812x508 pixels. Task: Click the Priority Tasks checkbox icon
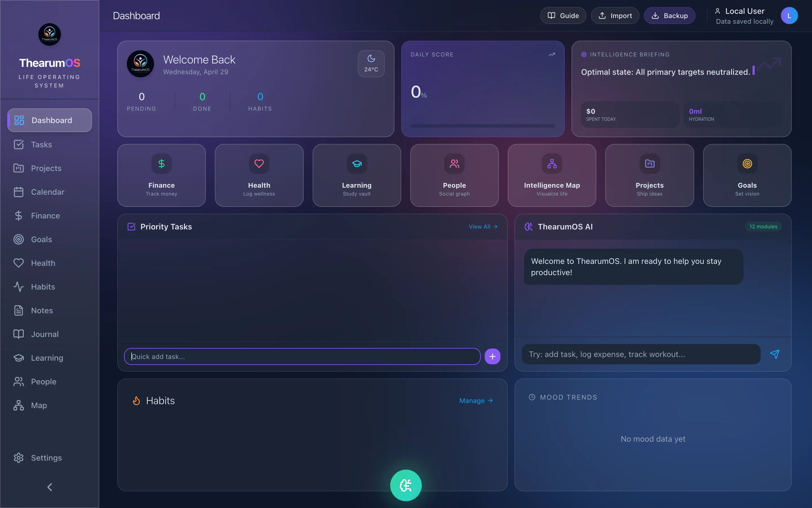click(132, 227)
